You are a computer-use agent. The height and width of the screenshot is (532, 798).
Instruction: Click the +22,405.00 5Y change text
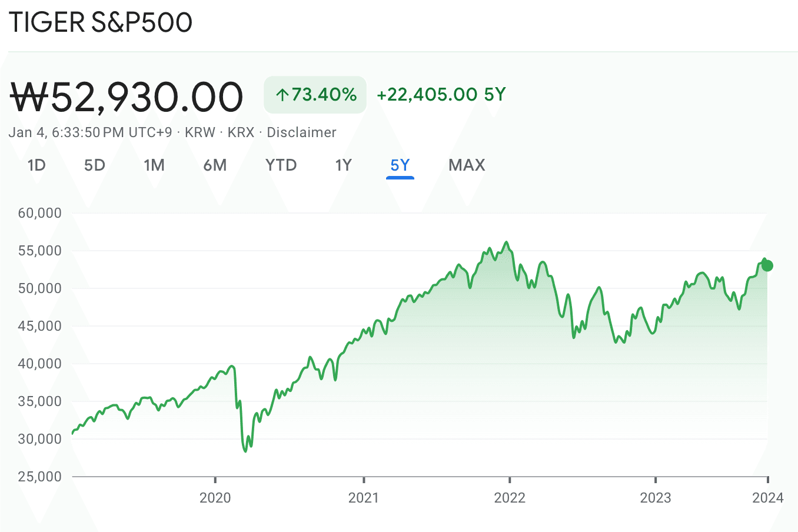(x=441, y=95)
